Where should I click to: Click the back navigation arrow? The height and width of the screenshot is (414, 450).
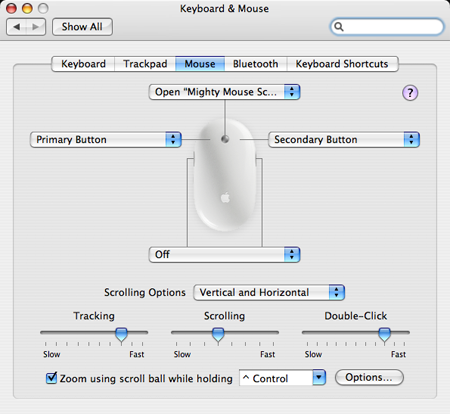click(16, 27)
